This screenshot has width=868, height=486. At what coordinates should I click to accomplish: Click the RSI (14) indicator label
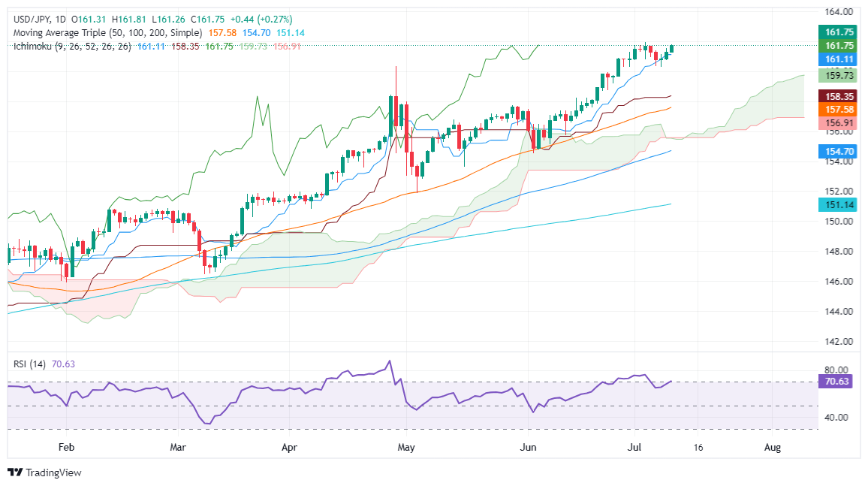click(x=29, y=364)
